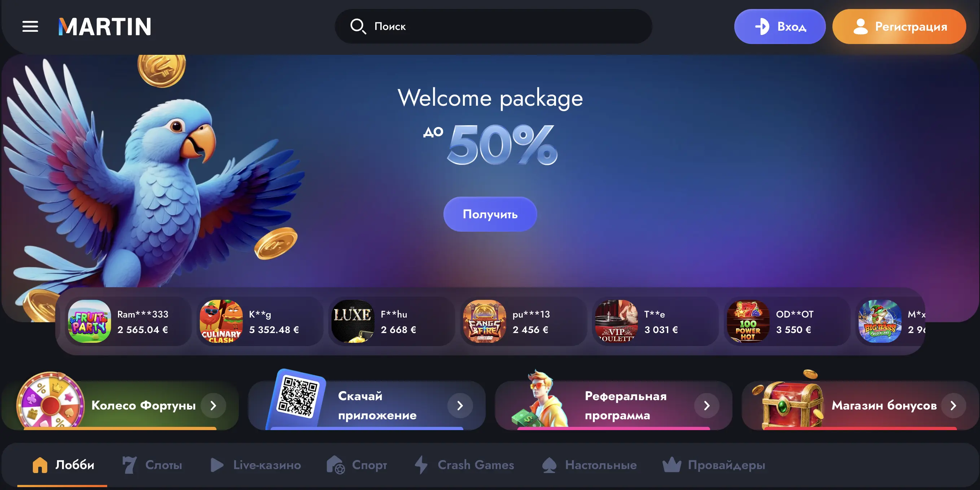
Task: Open the LUXE game icon
Action: click(x=353, y=321)
